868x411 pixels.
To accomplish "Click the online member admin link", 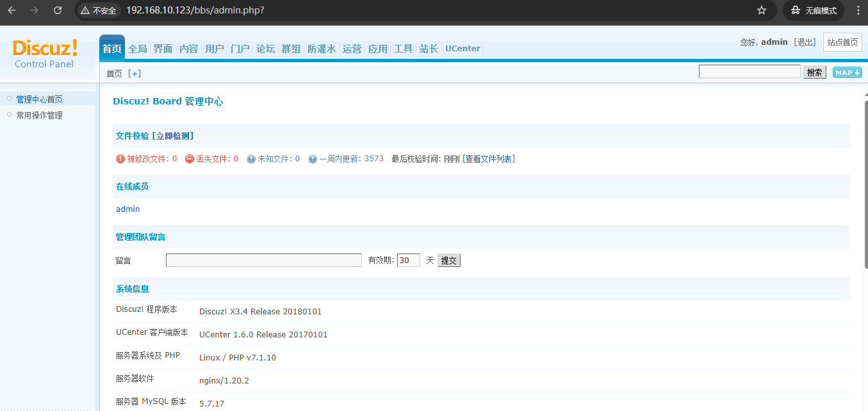I will [127, 209].
